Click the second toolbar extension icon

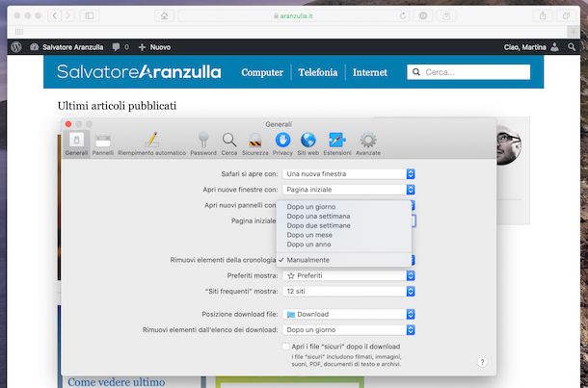point(446,15)
